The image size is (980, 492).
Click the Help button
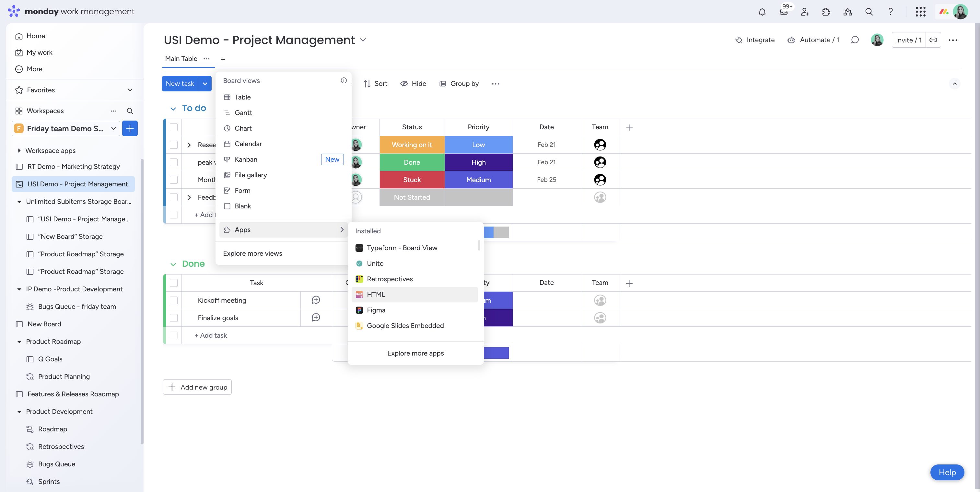point(947,472)
